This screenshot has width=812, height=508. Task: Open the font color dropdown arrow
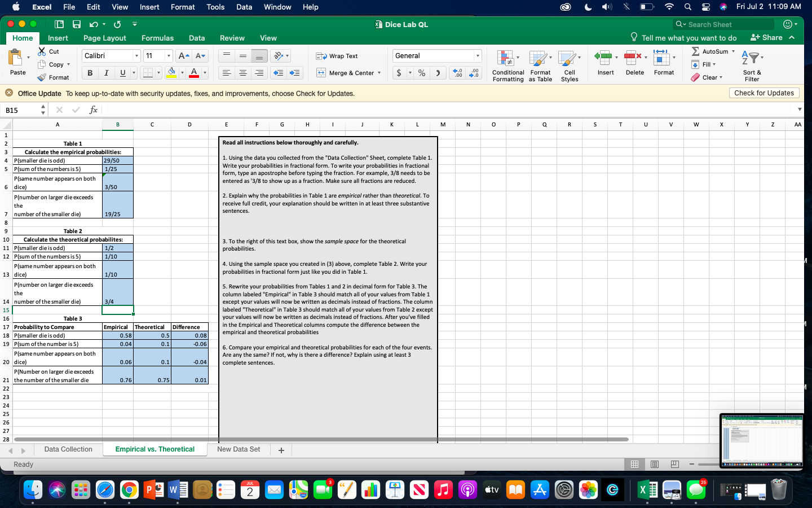[x=205, y=73]
